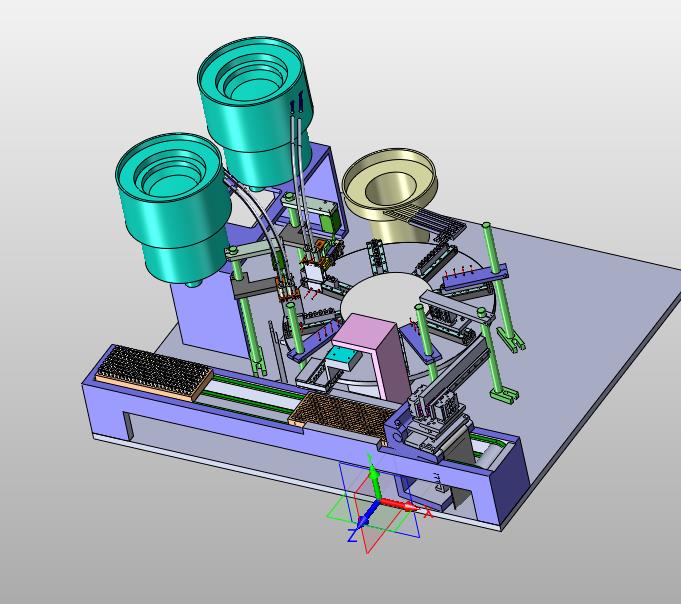This screenshot has width=681, height=604.
Task: Select the white center disc of rotary table
Action: [387, 297]
